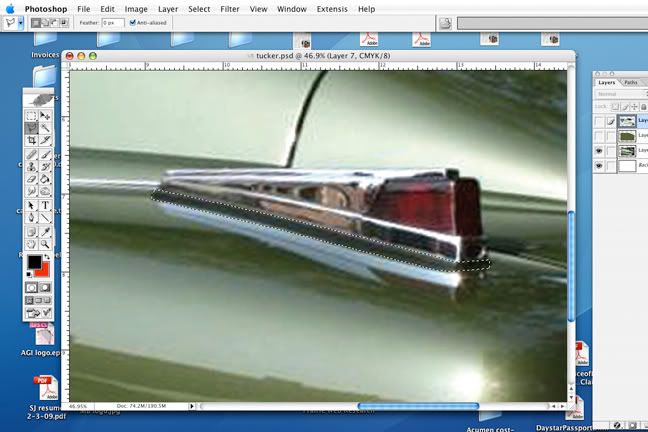648x432 pixels.
Task: Switch to the Paths tab
Action: [631, 83]
